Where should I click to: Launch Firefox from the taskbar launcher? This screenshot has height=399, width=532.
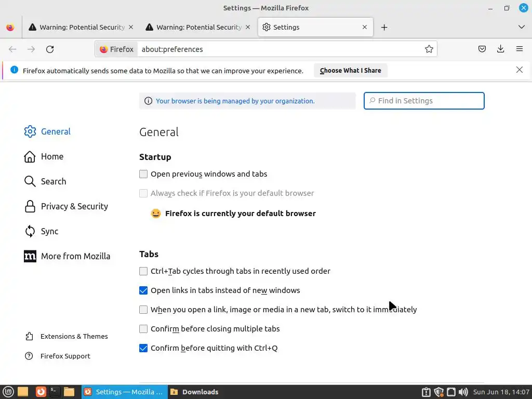41,392
